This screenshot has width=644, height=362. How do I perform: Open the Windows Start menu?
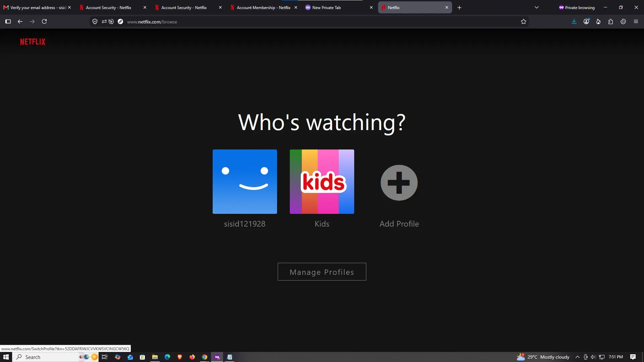tap(6, 357)
